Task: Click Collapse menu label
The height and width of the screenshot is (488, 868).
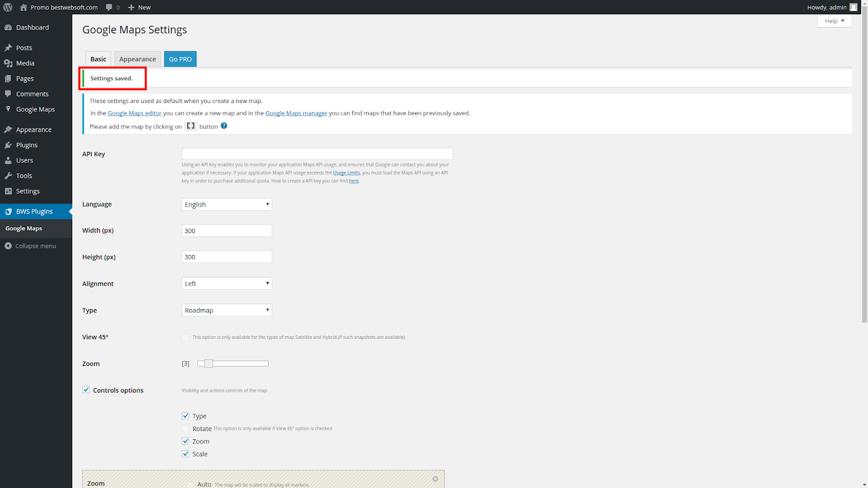Action: coord(35,246)
